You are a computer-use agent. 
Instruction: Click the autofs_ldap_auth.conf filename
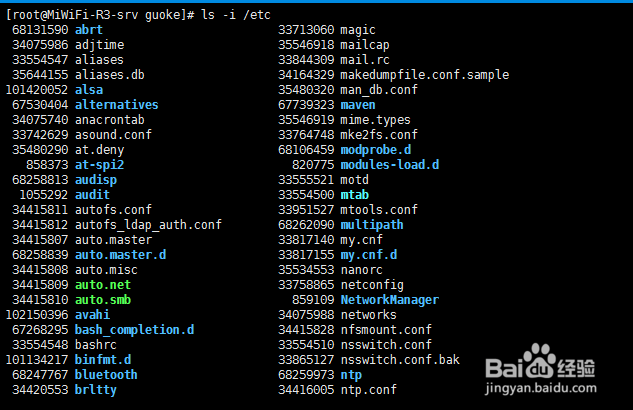[x=148, y=225]
